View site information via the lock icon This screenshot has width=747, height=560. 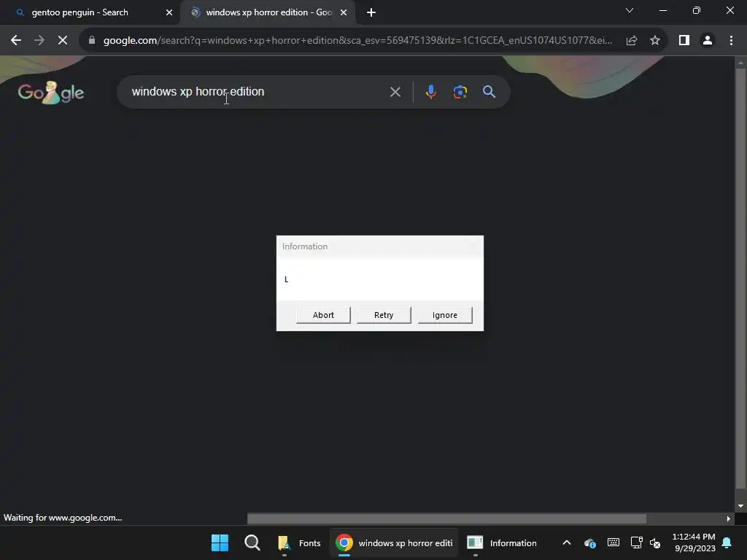point(92,41)
